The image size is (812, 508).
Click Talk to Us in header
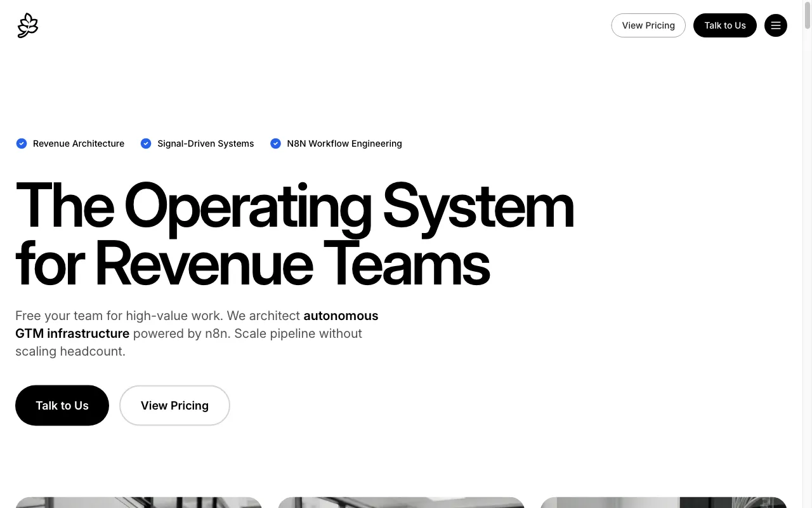click(x=725, y=25)
